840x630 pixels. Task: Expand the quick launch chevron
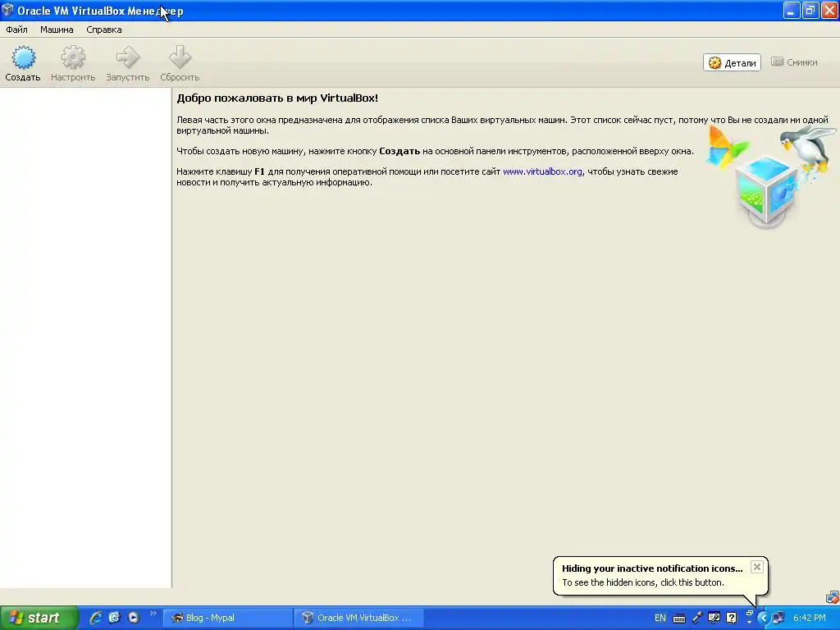(153, 614)
